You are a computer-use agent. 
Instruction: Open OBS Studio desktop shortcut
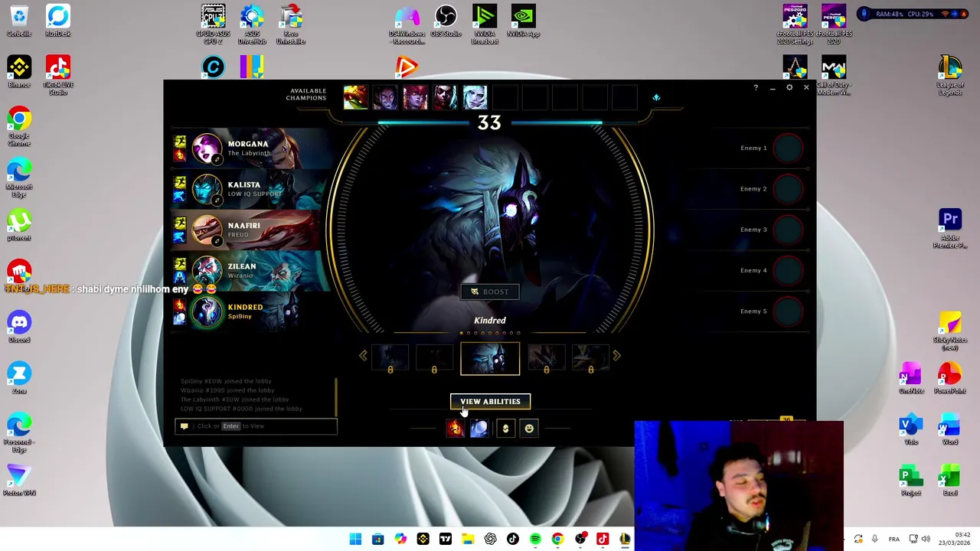tap(446, 21)
